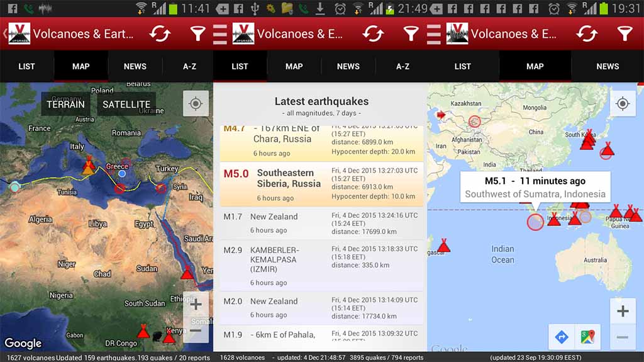This screenshot has width=644, height=362.
Task: Tap app logo on left phone screen
Action: click(19, 33)
